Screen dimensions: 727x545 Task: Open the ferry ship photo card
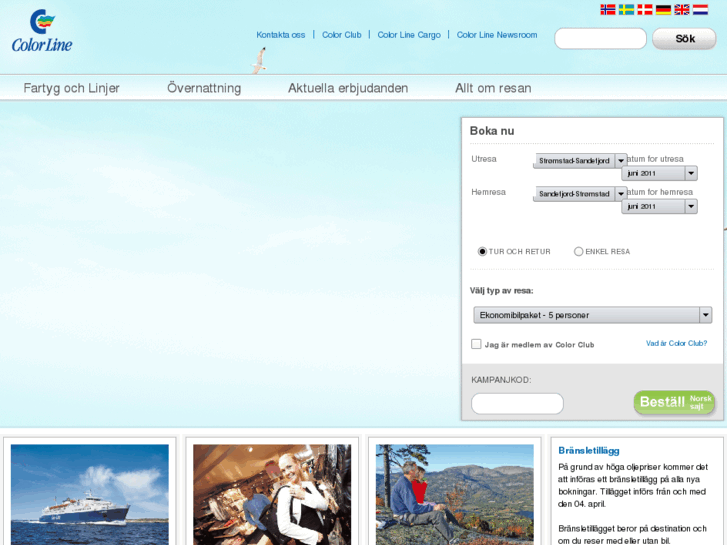[89, 494]
